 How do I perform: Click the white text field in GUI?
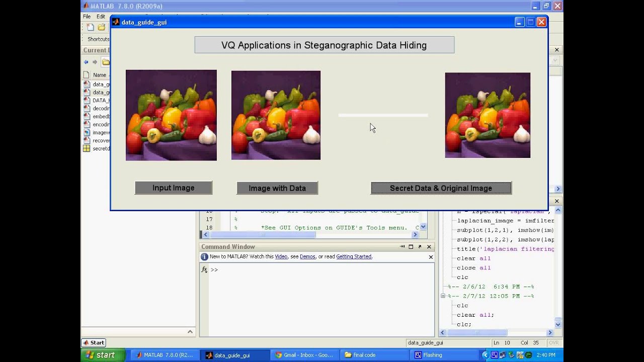(383, 115)
